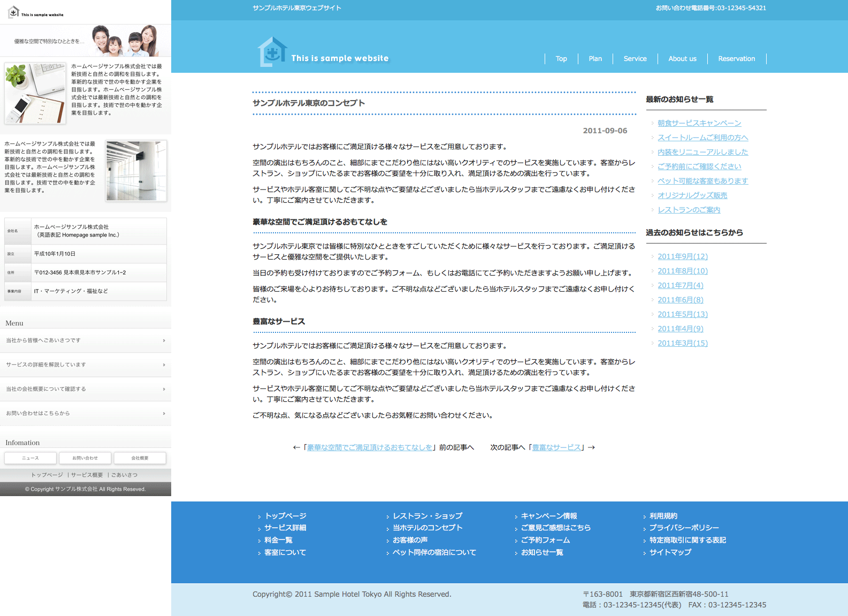Click the white corridor interior thumbnail
This screenshot has width=848, height=616.
(136, 171)
